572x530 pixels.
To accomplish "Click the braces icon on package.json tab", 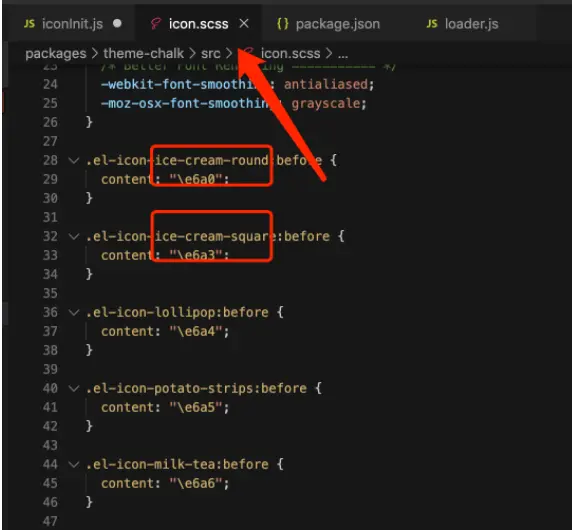I will click(283, 24).
